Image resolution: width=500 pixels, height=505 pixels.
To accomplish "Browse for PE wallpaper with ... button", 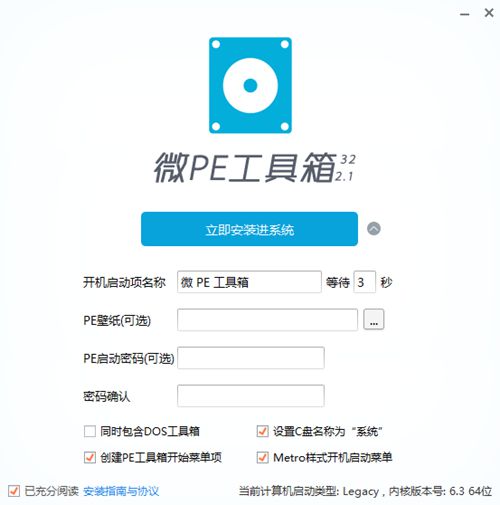I will 373,319.
